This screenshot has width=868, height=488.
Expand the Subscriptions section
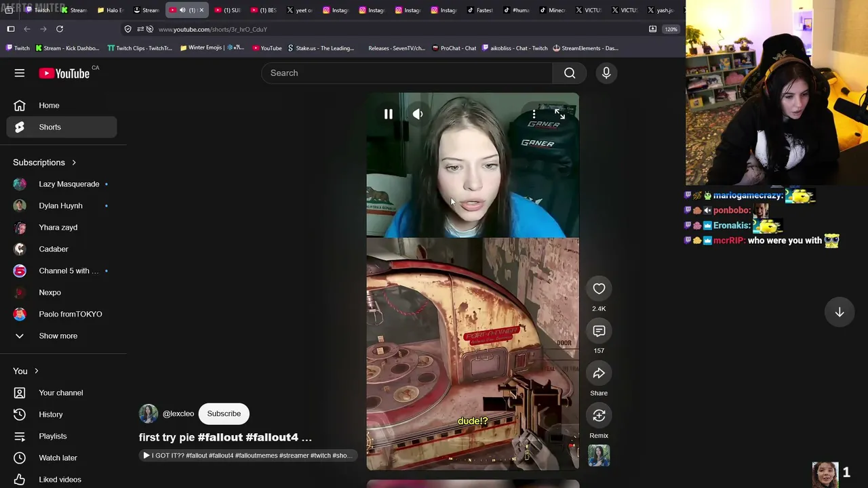45,163
